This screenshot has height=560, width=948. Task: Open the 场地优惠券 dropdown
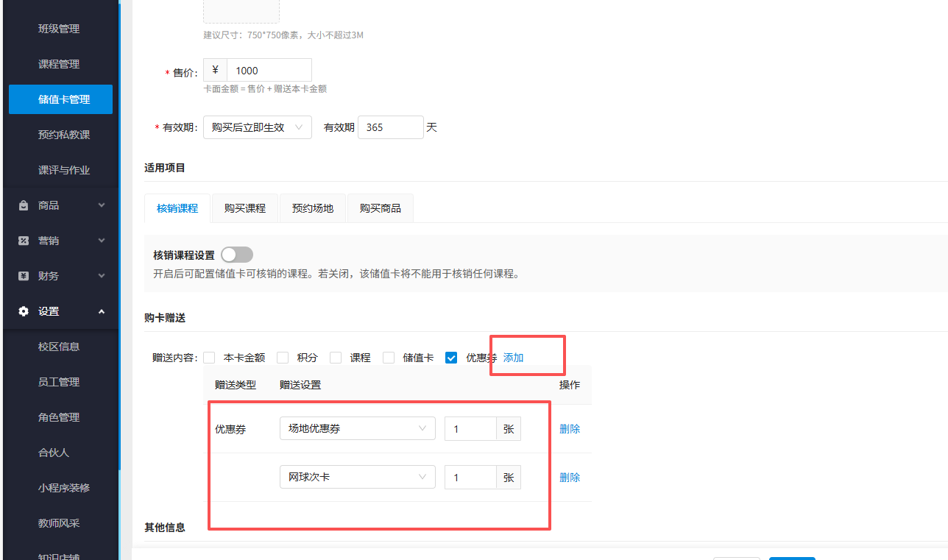coord(357,428)
